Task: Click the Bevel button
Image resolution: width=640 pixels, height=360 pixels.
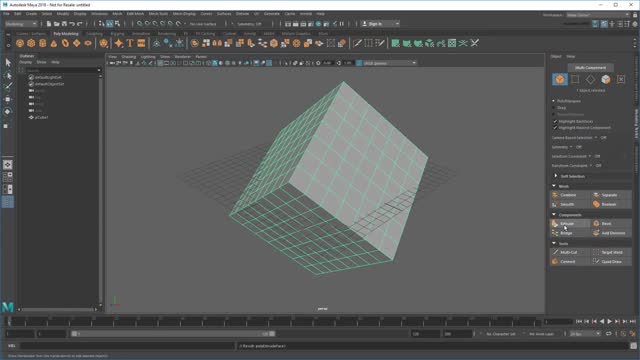Action: click(611, 223)
